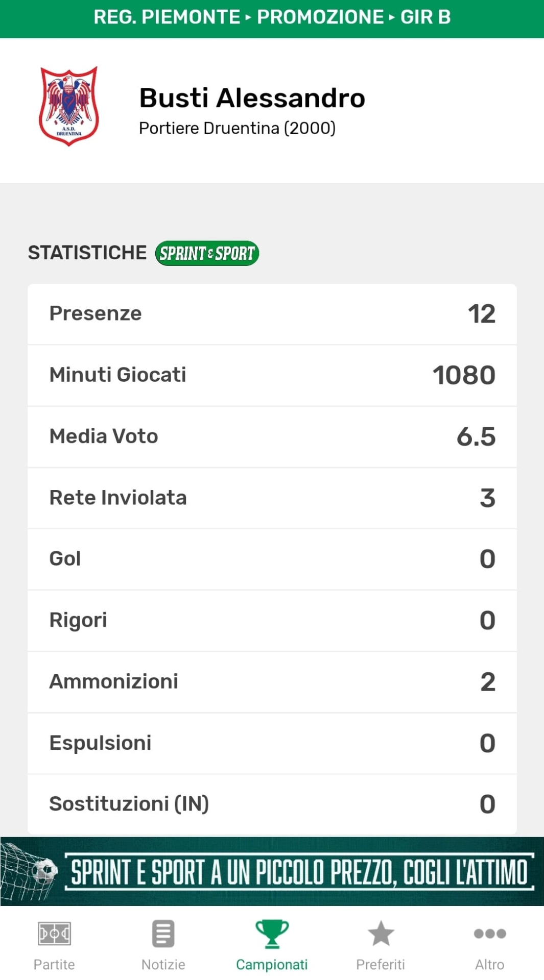Open the Partite pitch icon

[x=54, y=934]
